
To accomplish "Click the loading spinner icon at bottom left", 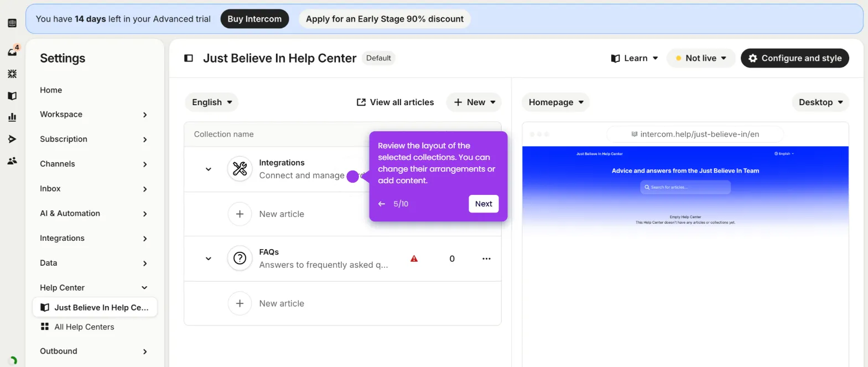I will tap(13, 360).
